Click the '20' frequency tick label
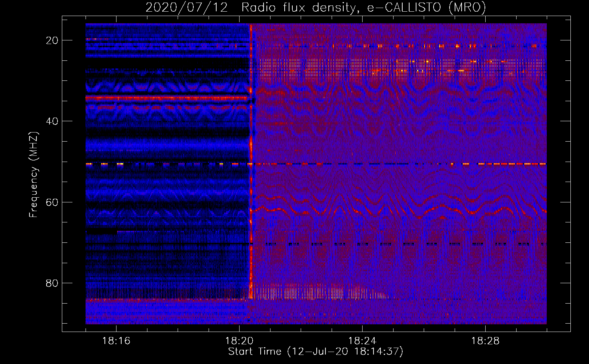589x364 pixels. pyautogui.click(x=52, y=40)
